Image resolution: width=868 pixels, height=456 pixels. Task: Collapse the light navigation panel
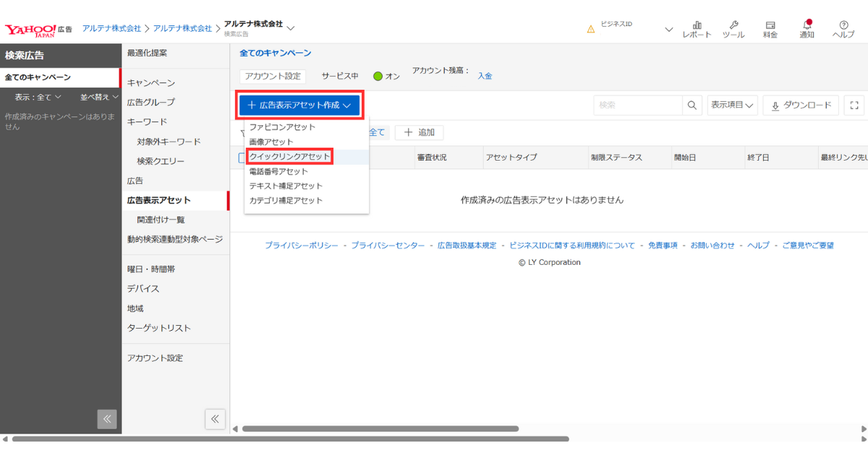pos(216,419)
